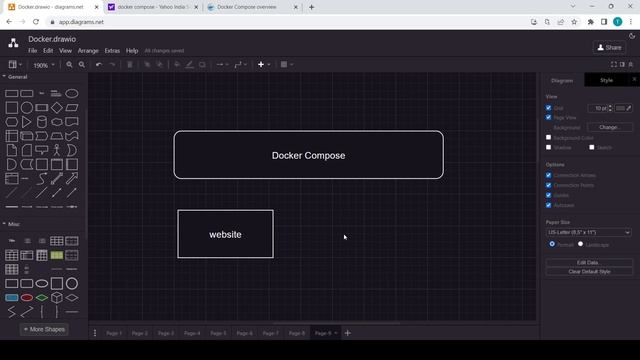Open the Arrange menu

point(88,51)
